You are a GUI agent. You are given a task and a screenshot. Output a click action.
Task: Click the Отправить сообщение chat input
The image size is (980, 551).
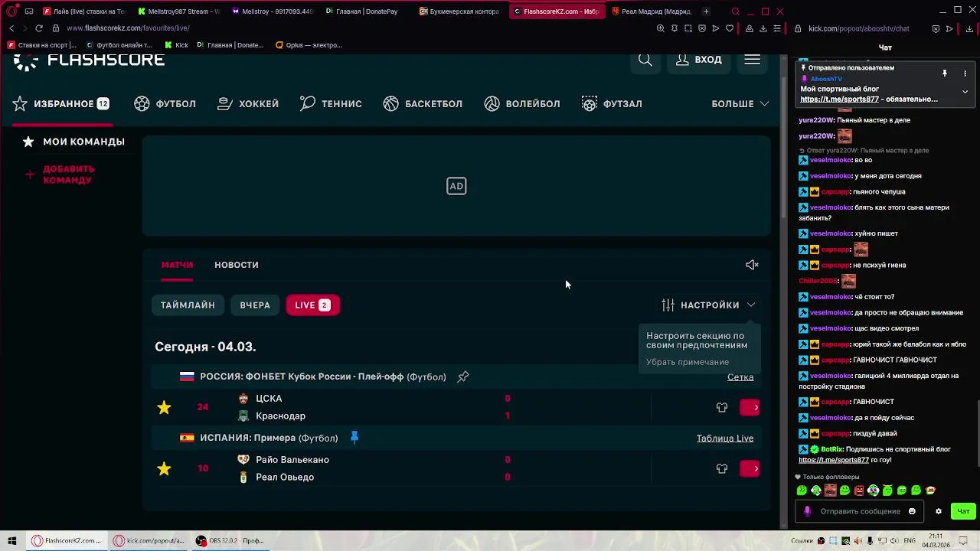tap(860, 511)
